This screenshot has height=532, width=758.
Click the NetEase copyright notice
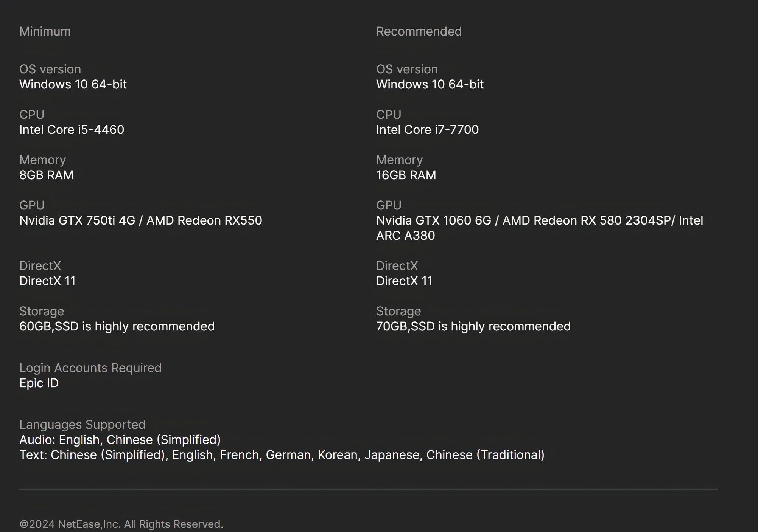[121, 524]
